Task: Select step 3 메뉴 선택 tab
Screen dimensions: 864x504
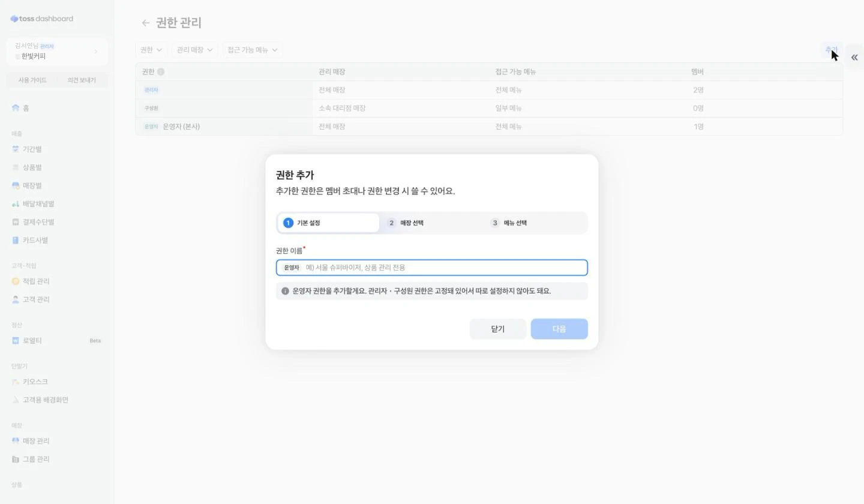Action: 535,223
